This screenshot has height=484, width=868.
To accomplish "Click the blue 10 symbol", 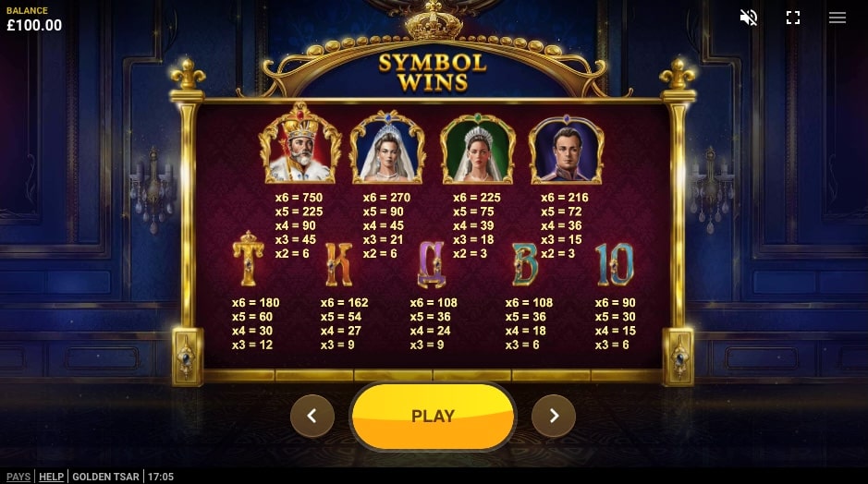I will 615,265.
